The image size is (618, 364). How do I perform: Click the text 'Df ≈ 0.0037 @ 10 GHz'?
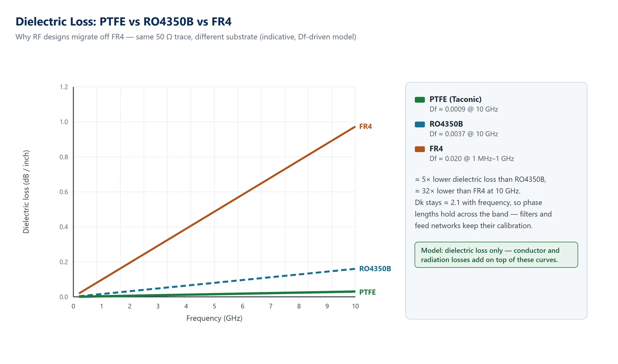(x=463, y=134)
